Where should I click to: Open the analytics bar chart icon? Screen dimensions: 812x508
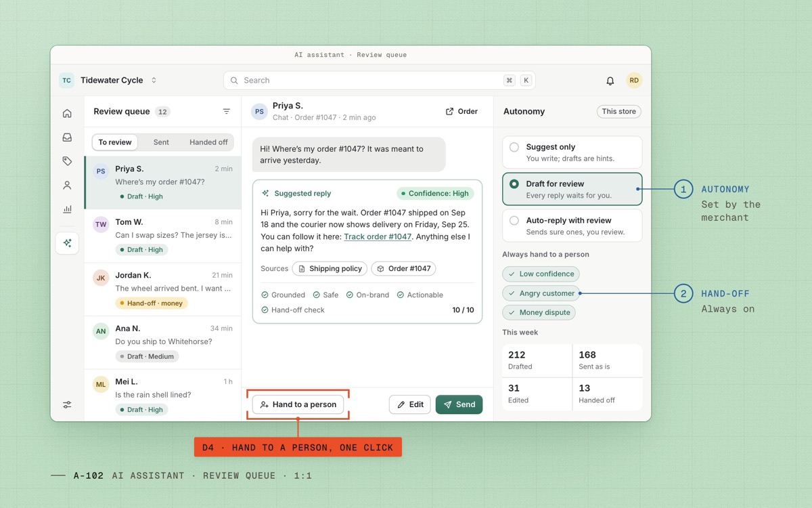pos(67,209)
